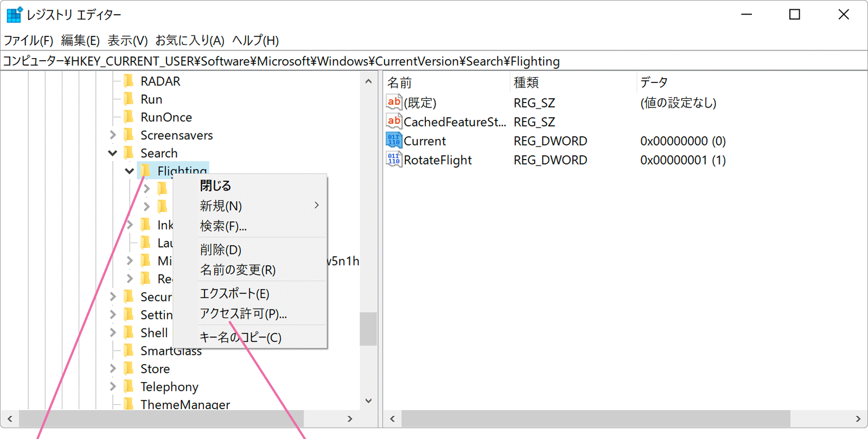Expand the Store tree node
This screenshot has height=439, width=868.
[x=113, y=368]
